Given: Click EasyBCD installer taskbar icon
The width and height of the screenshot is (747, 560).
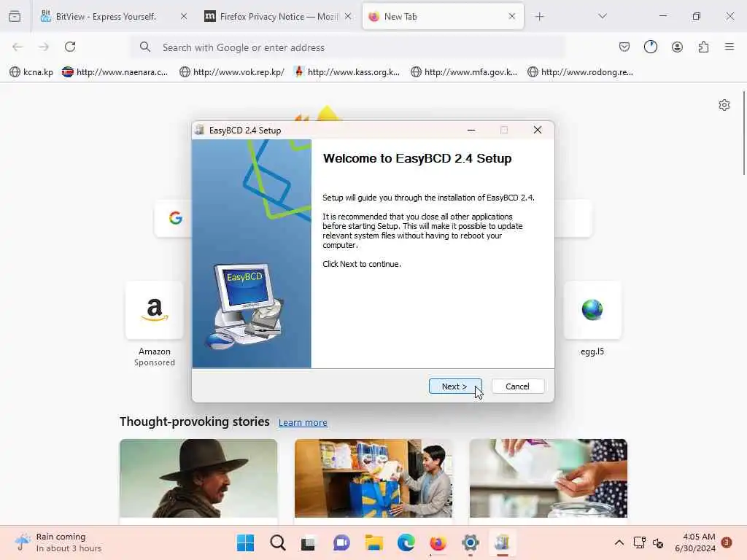Looking at the screenshot, I should [502, 542].
